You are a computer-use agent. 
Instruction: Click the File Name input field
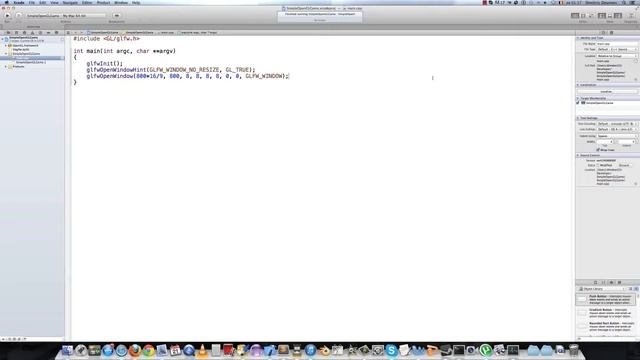pos(617,44)
